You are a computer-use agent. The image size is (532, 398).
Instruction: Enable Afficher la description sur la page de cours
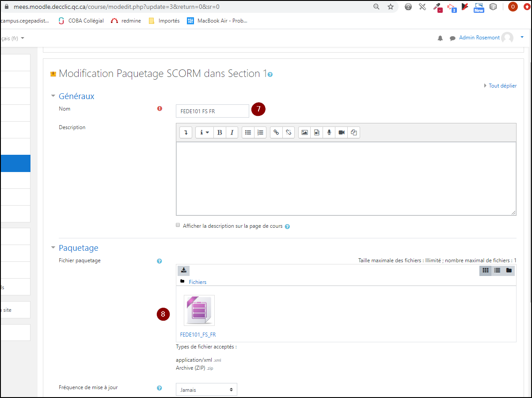178,225
